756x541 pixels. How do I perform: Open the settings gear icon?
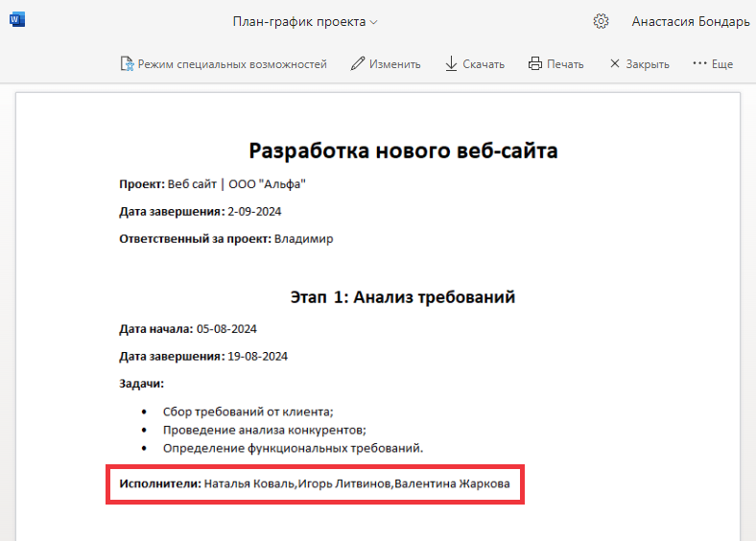[x=601, y=21]
